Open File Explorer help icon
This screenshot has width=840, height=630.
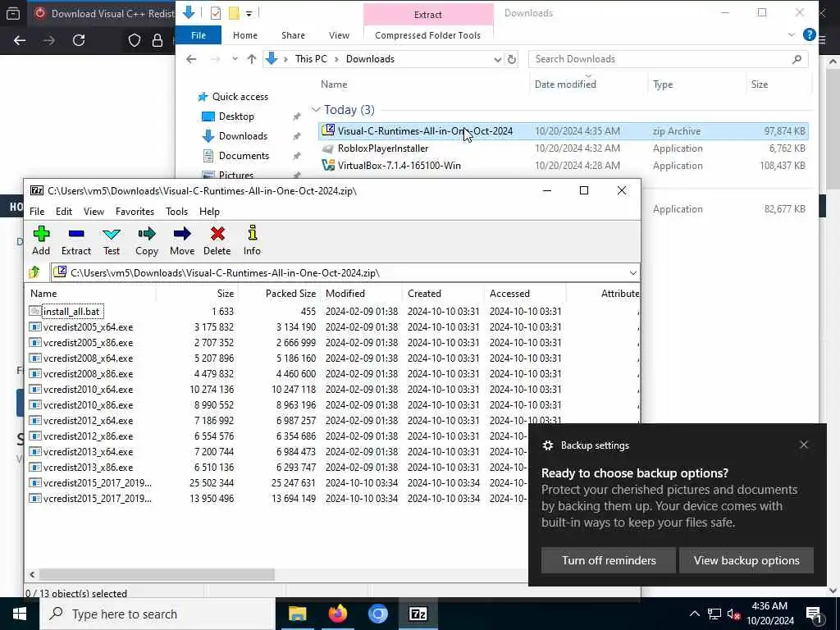pos(809,34)
